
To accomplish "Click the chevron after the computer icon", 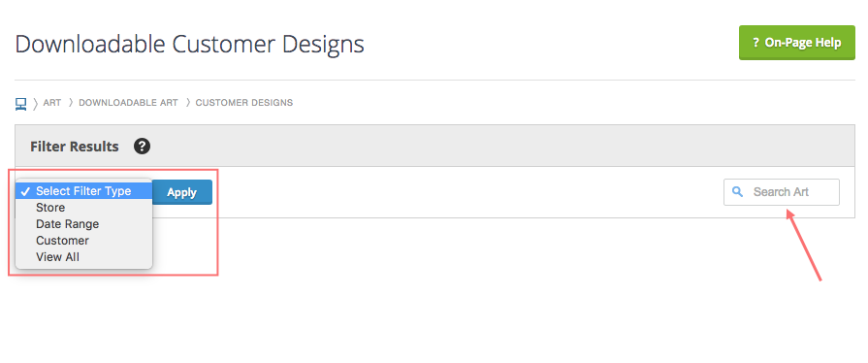I will tap(35, 103).
